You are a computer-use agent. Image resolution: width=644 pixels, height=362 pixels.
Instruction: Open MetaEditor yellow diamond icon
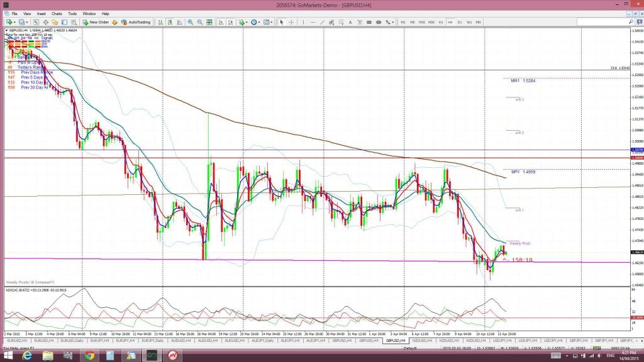click(114, 22)
